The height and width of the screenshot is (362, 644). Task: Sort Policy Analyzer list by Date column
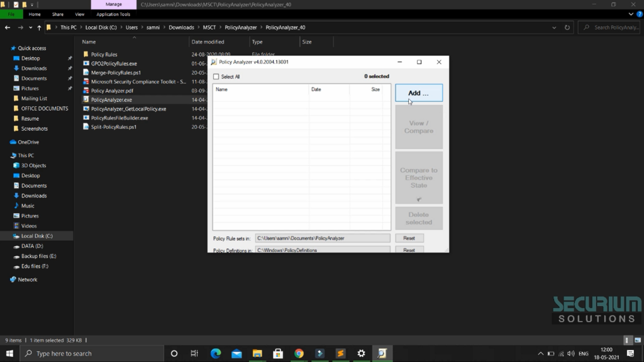329,89
